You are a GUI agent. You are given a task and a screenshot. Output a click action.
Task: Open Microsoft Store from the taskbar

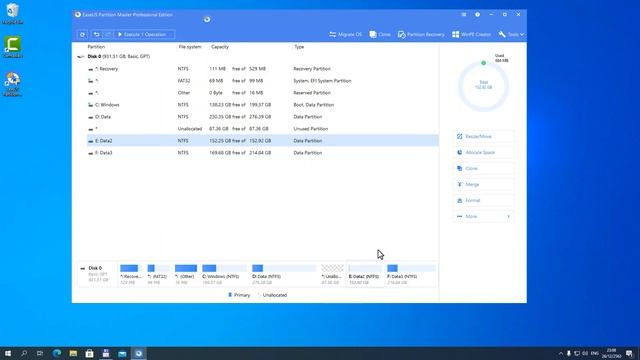(89, 353)
